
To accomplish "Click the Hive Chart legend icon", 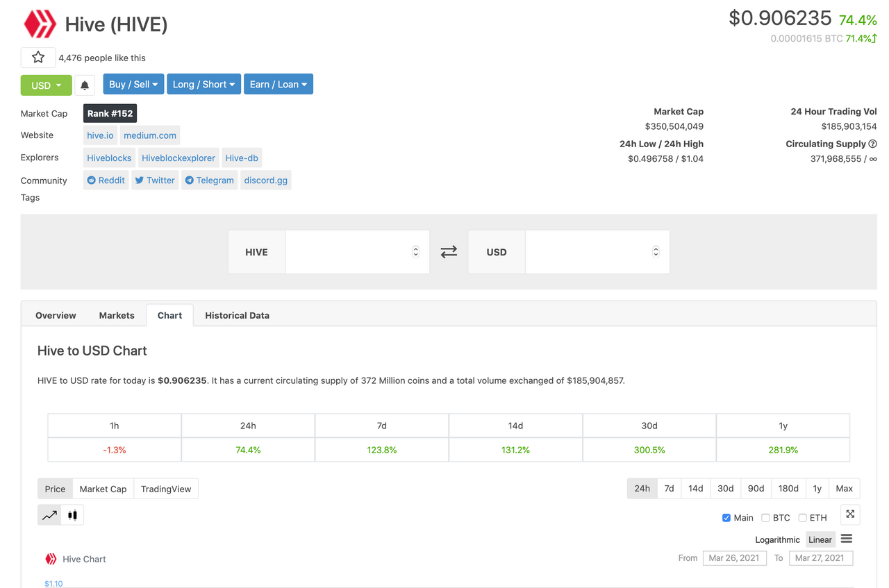I will pos(51,559).
